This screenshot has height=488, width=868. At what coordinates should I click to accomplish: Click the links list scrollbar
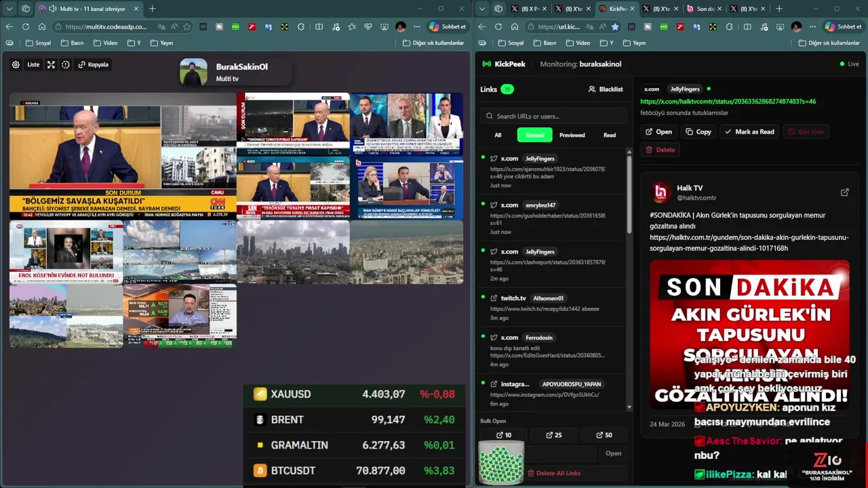(629, 197)
